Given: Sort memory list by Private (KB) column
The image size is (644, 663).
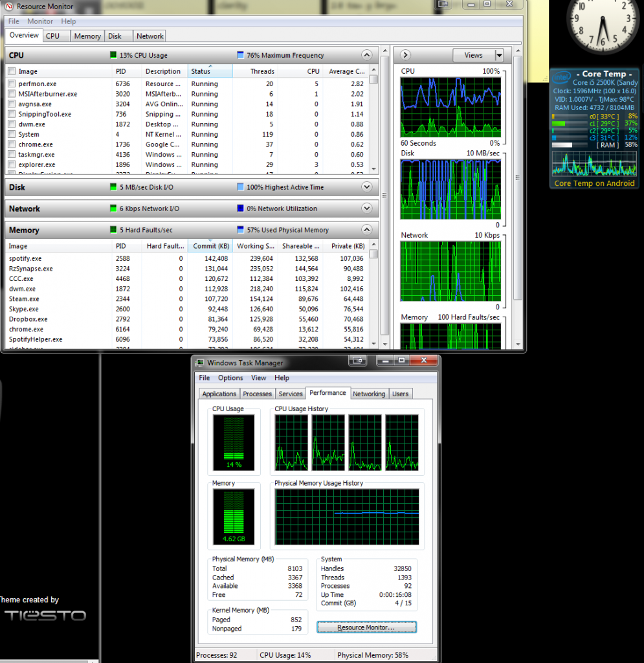Looking at the screenshot, I should click(348, 246).
